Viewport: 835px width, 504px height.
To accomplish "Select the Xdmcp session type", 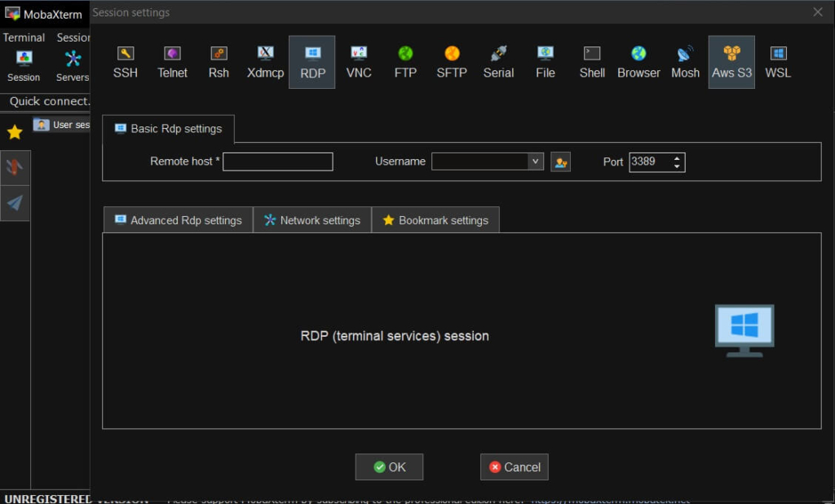I will pyautogui.click(x=265, y=62).
